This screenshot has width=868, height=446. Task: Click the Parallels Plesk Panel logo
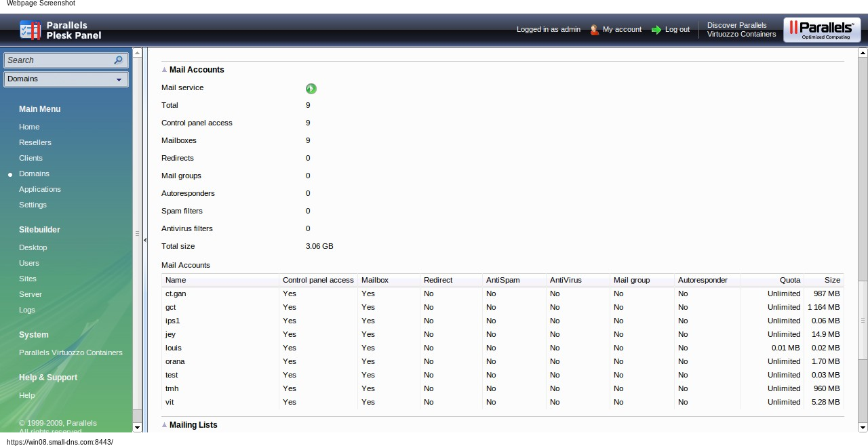coord(60,30)
